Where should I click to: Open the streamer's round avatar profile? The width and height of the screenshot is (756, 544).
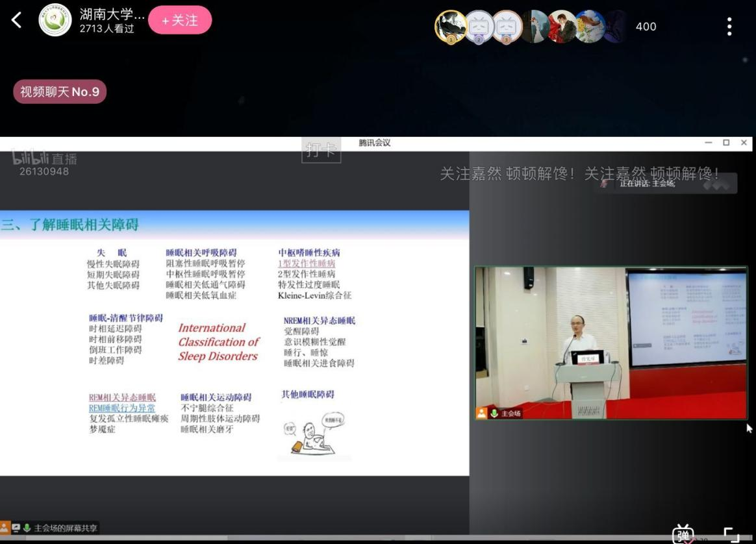tap(55, 20)
